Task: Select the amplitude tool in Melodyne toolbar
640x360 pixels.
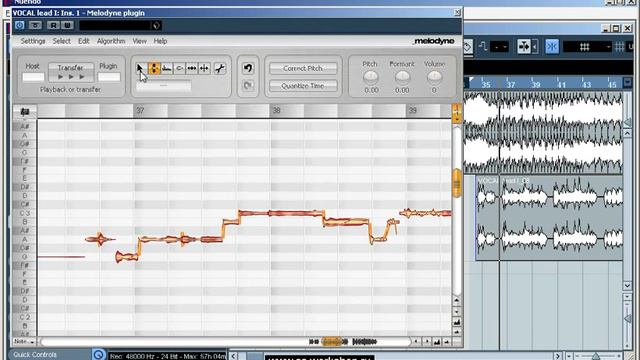Action: (179, 69)
